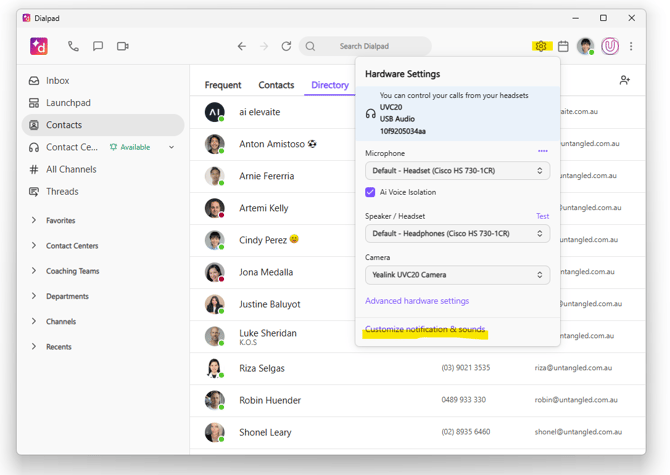Open the phone dialer icon
670x475 pixels.
point(73,46)
